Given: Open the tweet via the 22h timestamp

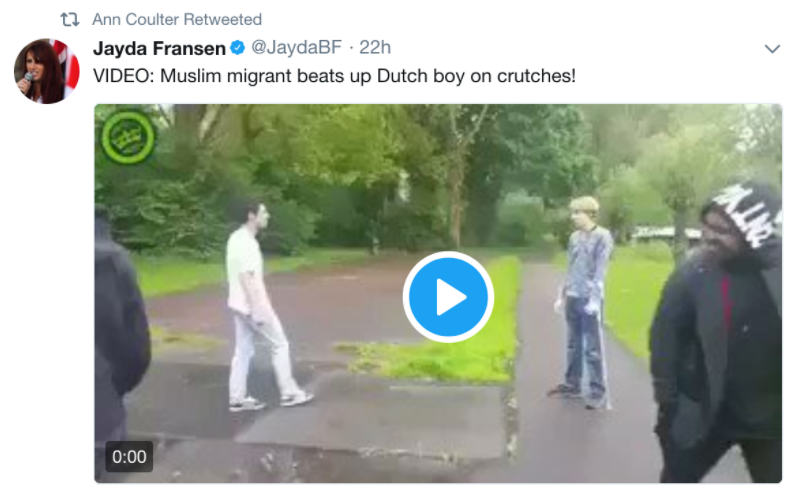Looking at the screenshot, I should pyautogui.click(x=375, y=48).
